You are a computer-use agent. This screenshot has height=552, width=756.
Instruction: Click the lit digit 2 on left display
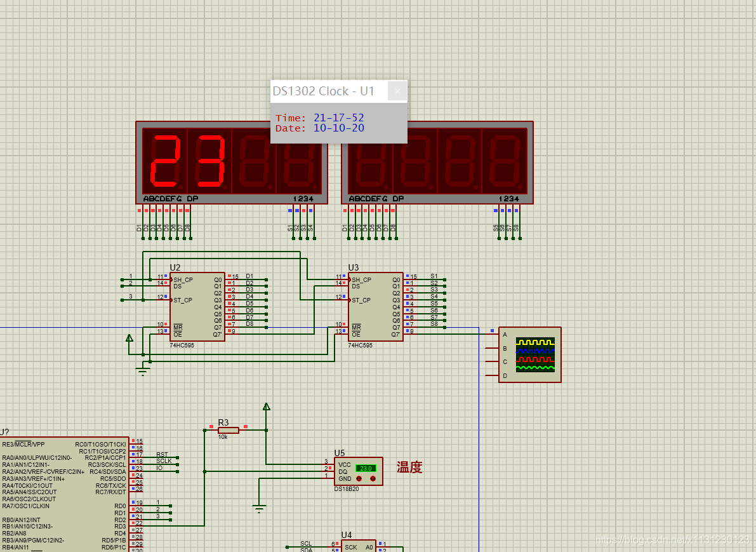pyautogui.click(x=166, y=161)
